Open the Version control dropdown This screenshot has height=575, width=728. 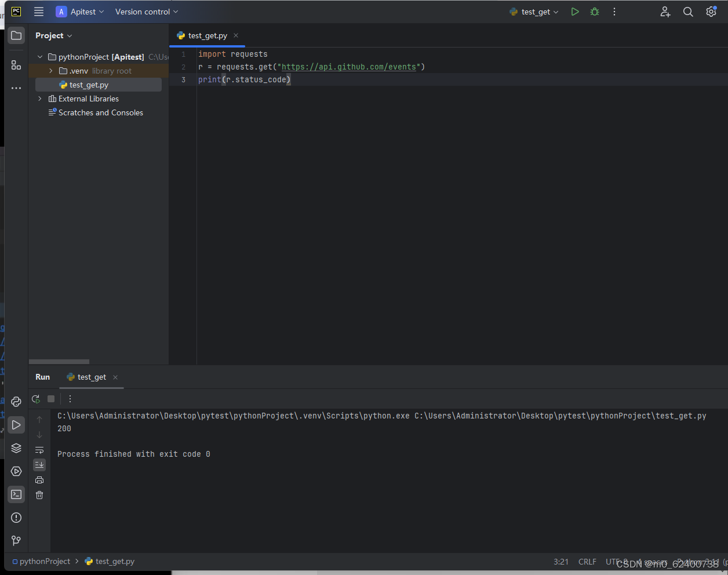[x=147, y=12]
